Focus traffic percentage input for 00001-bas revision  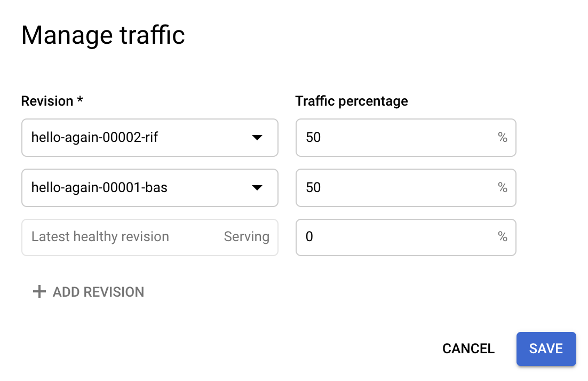395,187
